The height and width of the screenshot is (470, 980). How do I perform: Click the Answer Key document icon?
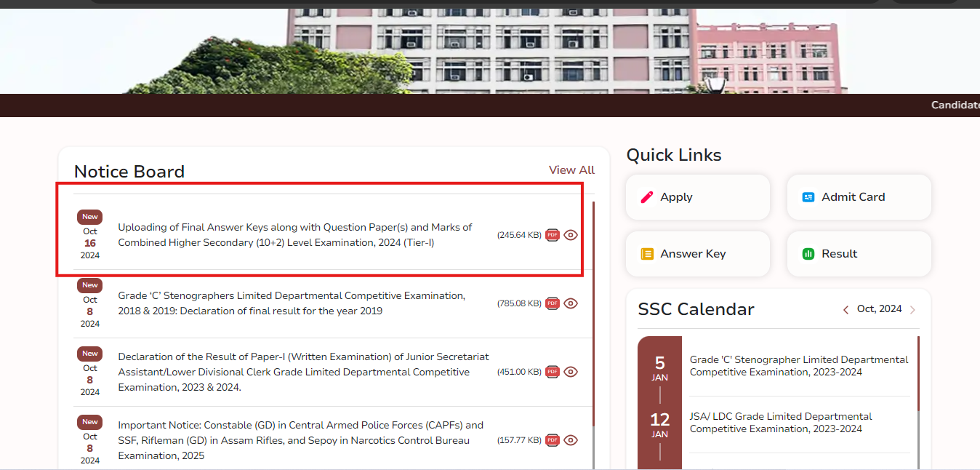(648, 253)
